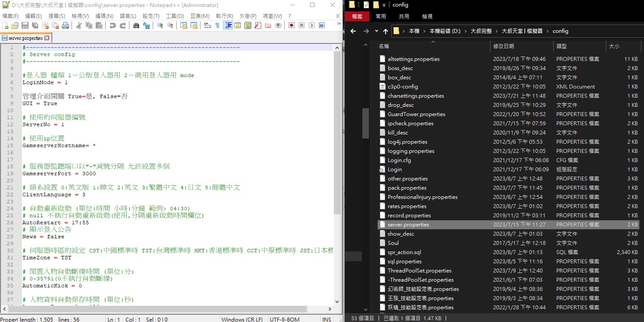Click the Notepad++ vertical scrollbar thumb
644x322 pixels.
tap(338, 133)
